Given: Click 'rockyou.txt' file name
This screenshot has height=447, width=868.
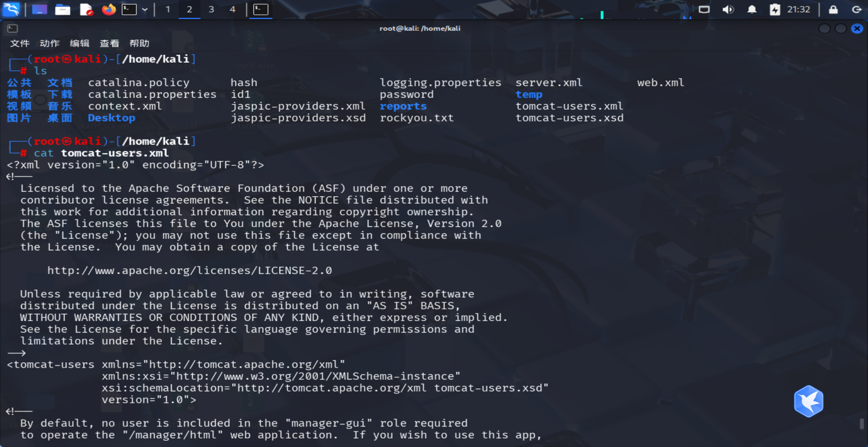Looking at the screenshot, I should [417, 118].
